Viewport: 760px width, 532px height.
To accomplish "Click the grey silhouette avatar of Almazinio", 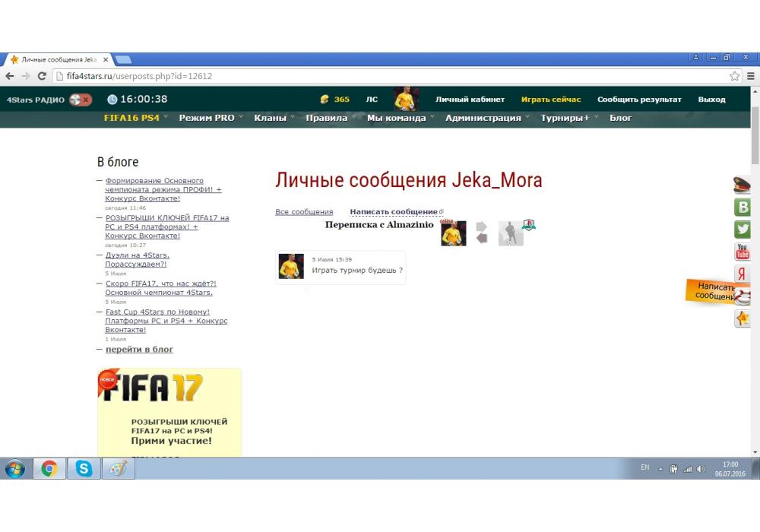I will [x=511, y=233].
